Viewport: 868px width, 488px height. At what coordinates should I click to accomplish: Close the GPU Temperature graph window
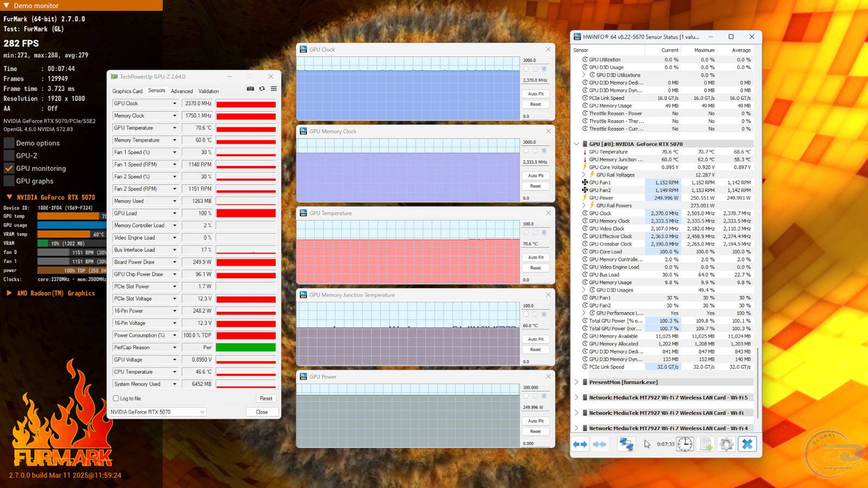point(548,213)
